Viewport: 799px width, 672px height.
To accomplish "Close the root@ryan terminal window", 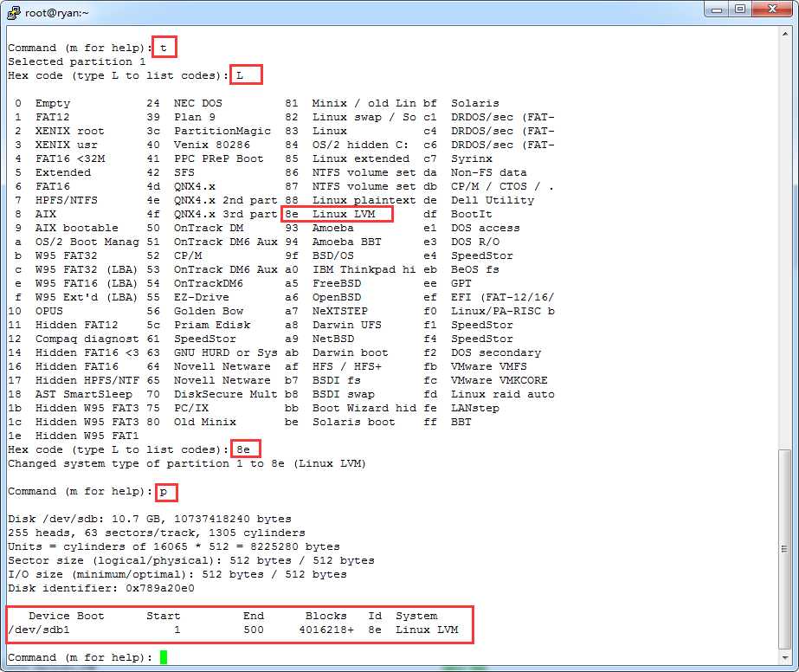I will click(x=772, y=10).
